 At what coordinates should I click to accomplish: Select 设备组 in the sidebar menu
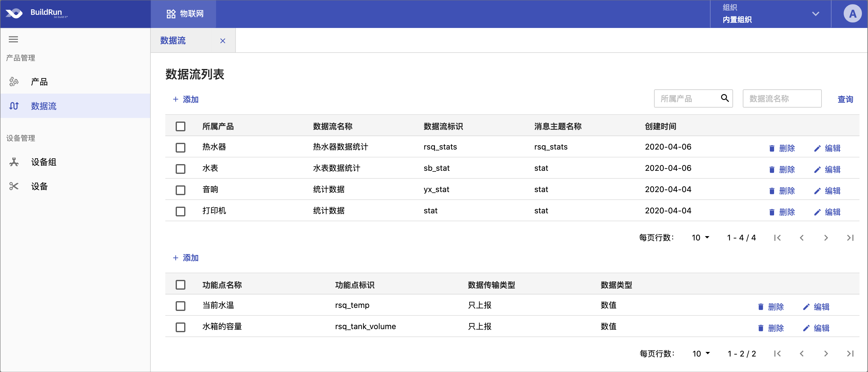43,162
